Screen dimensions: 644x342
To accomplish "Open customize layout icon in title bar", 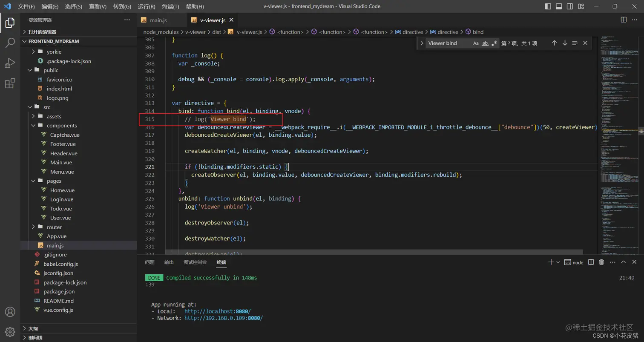I will [581, 6].
